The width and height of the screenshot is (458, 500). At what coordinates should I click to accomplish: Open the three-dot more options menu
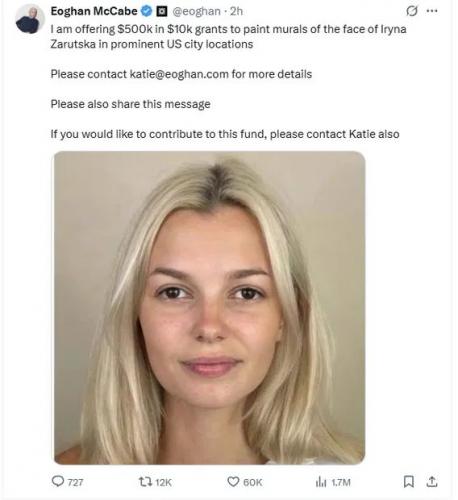[432, 11]
